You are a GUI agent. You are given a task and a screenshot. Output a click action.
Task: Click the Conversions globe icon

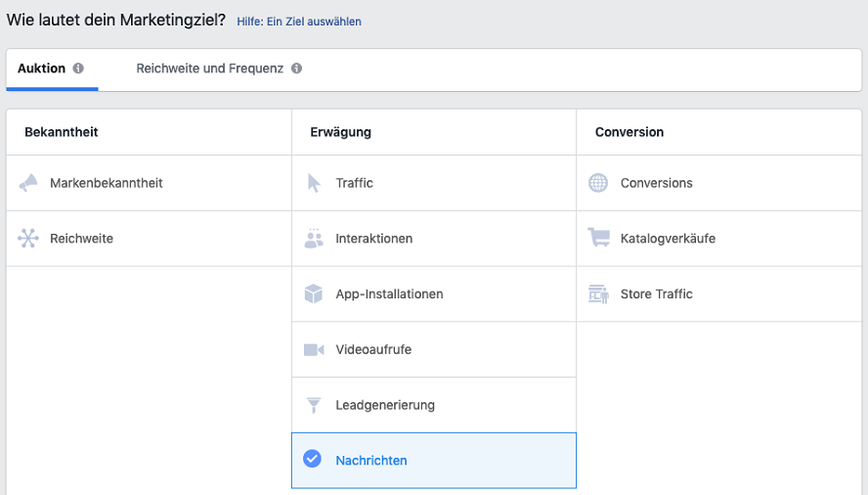[x=598, y=183]
